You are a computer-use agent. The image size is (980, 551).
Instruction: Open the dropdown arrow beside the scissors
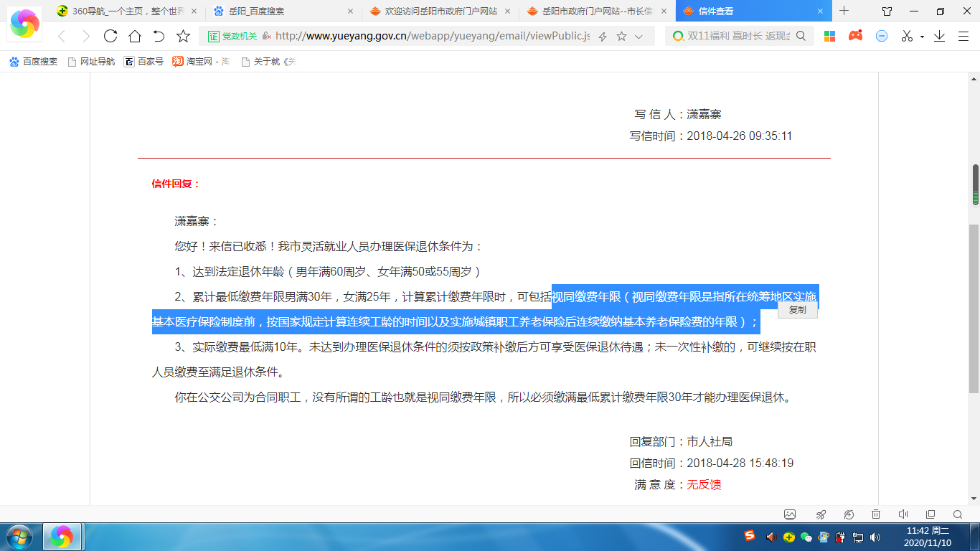coord(922,37)
